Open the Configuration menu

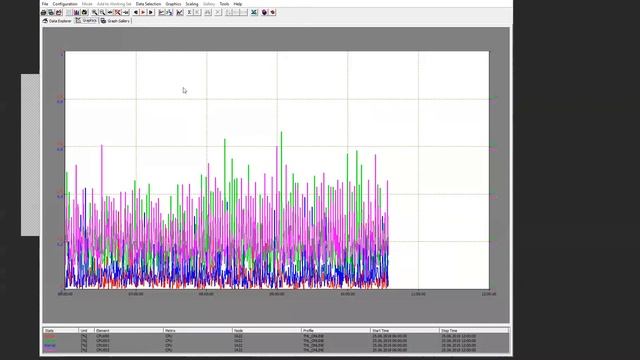click(x=65, y=4)
